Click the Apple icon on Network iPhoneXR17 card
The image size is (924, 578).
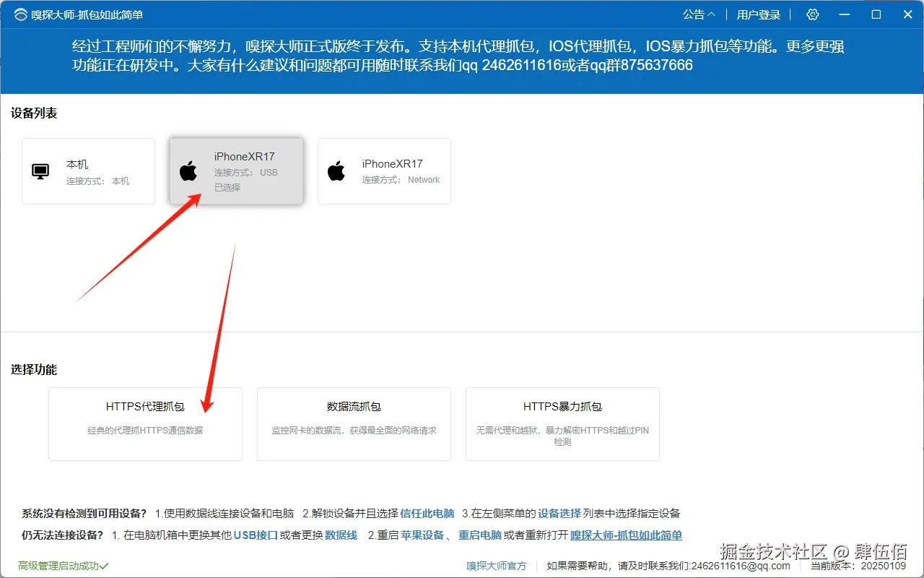point(336,171)
